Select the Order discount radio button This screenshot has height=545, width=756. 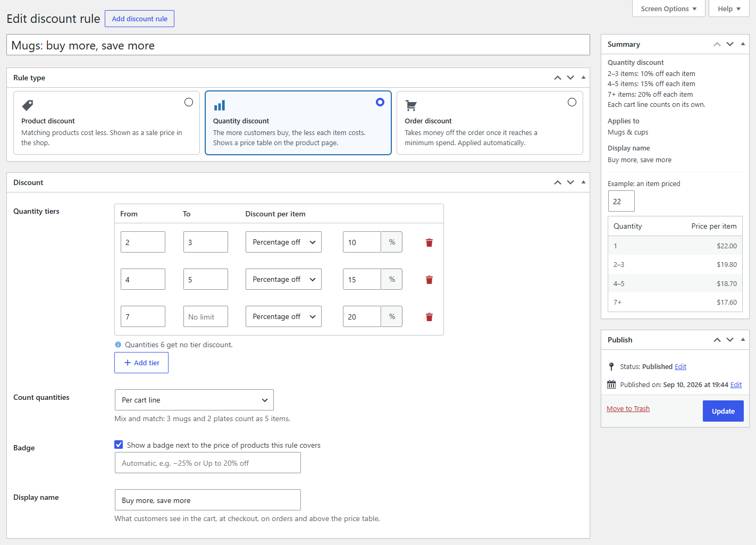coord(572,102)
